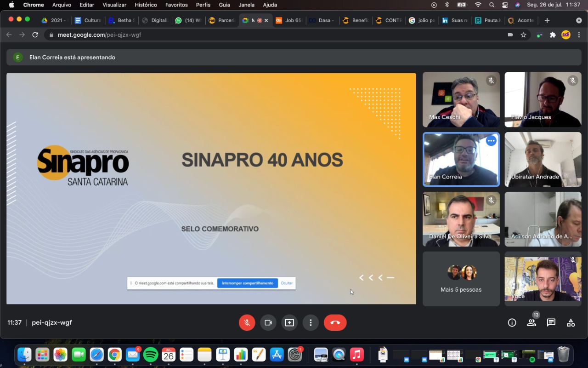
Task: Open Wi-Fi status in menu bar
Action: (x=478, y=5)
